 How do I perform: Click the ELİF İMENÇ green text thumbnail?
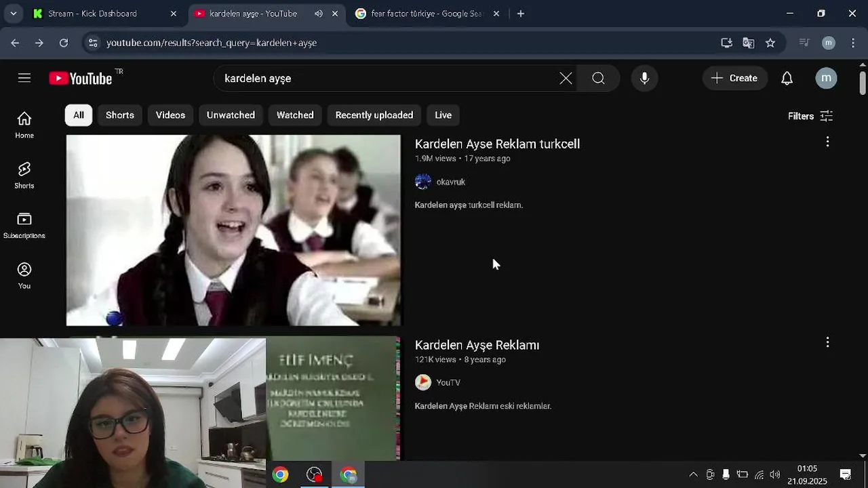pyautogui.click(x=332, y=399)
